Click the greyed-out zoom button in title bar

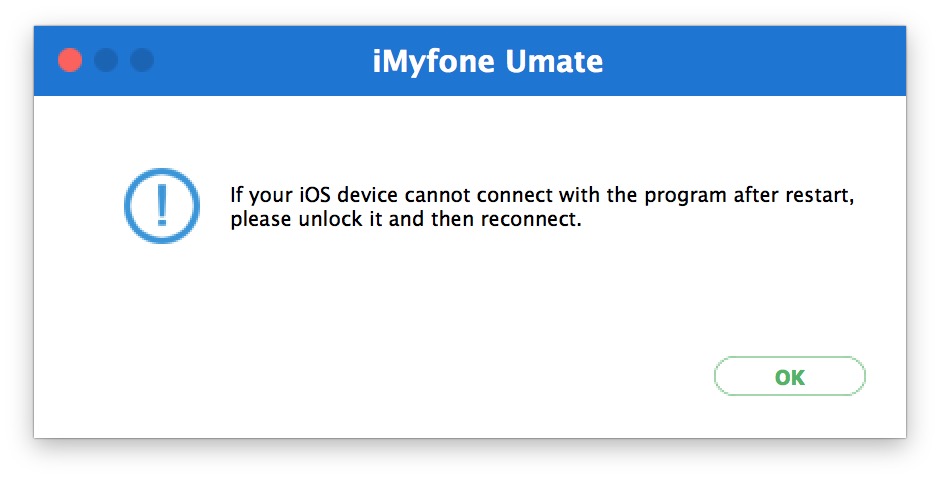click(x=142, y=61)
